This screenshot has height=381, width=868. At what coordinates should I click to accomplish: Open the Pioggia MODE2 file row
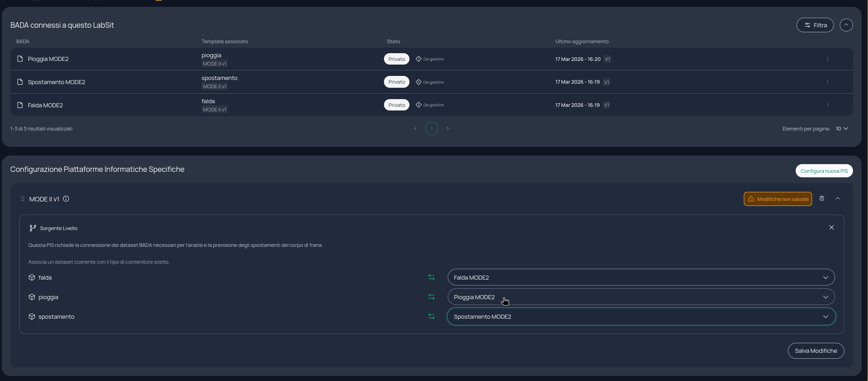tap(431, 59)
